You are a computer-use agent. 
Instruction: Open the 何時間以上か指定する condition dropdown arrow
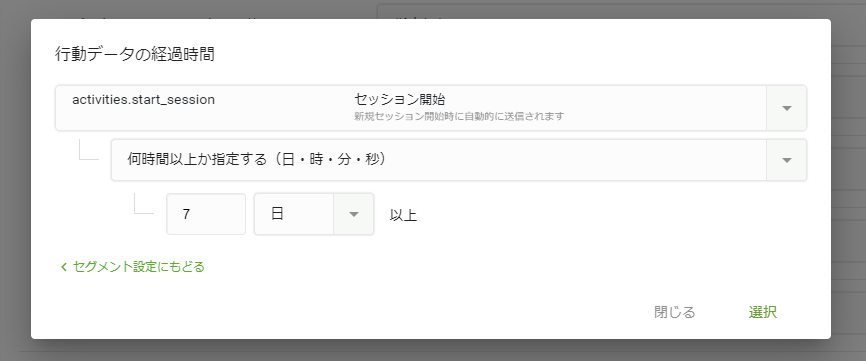click(787, 160)
